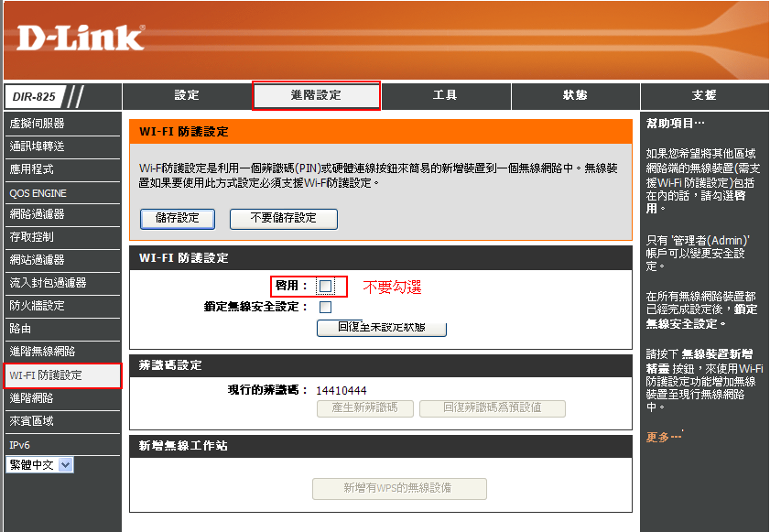Click the 現行的辨識碼 label

(x=267, y=390)
